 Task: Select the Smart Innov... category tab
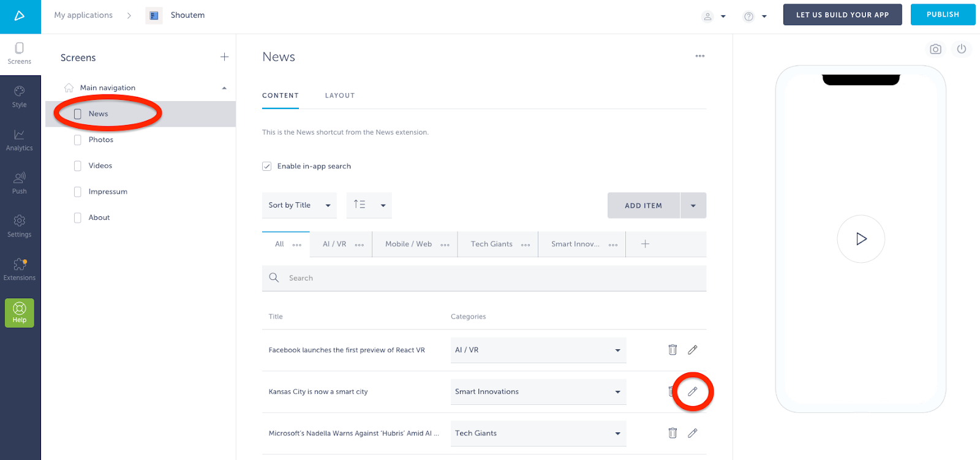pyautogui.click(x=575, y=244)
